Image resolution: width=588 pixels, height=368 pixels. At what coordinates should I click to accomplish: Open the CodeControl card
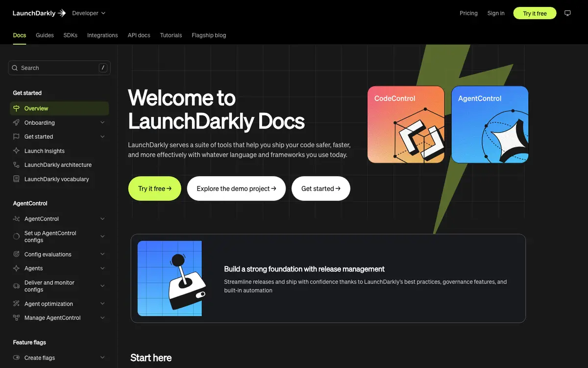pyautogui.click(x=406, y=125)
